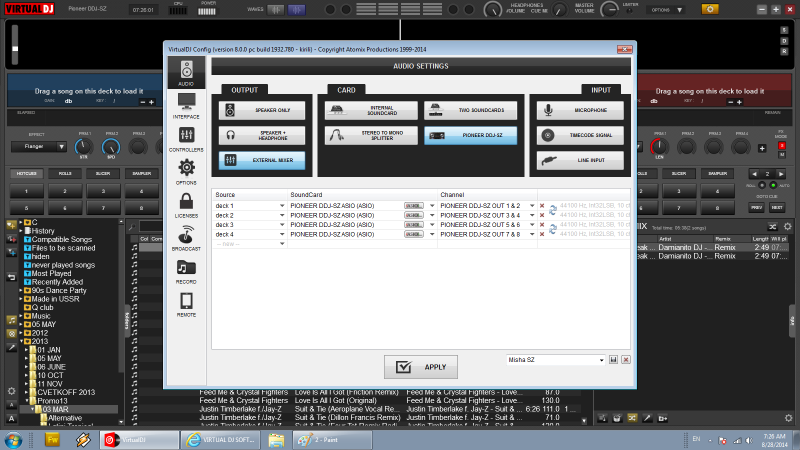Choose the Two Soundcards card option

click(x=468, y=110)
